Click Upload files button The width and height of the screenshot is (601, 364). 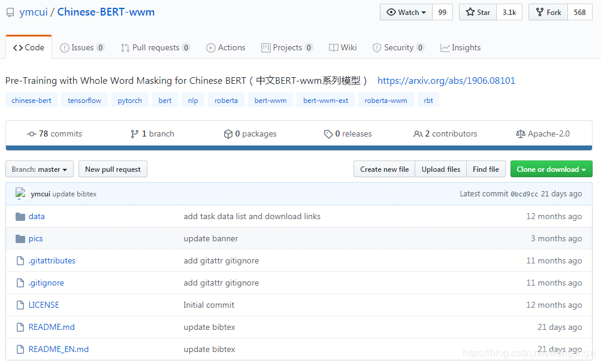click(441, 169)
